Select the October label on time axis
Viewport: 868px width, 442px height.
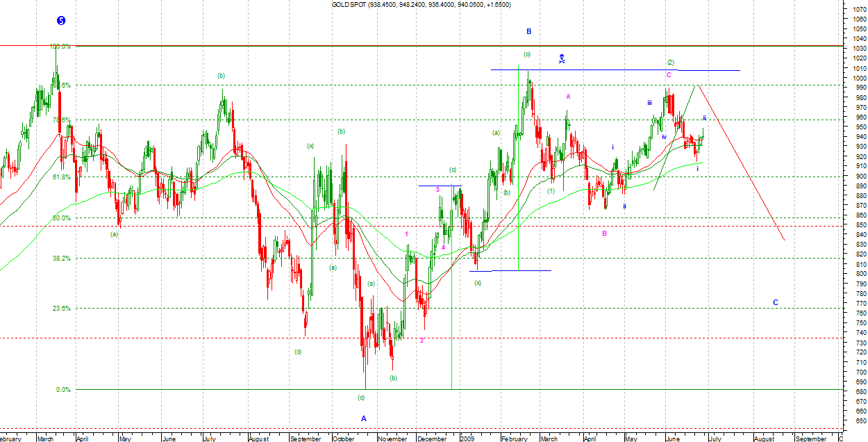tap(344, 439)
